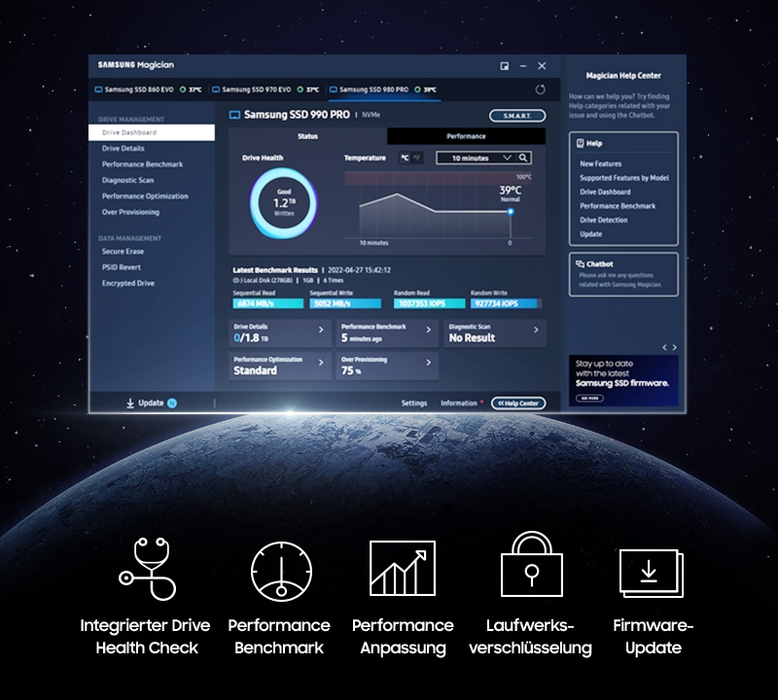Minimize the Samsung Magician window
The height and width of the screenshot is (700, 778).
coord(523,66)
